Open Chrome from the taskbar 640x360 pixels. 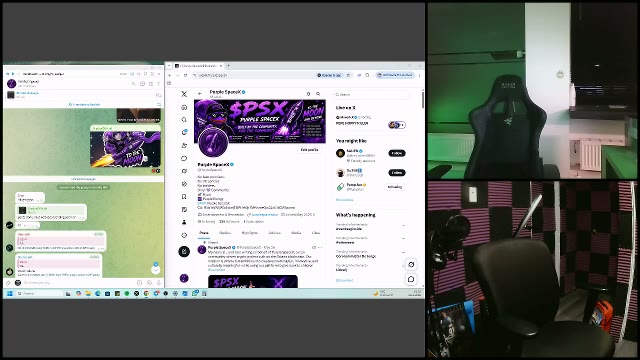point(146,293)
